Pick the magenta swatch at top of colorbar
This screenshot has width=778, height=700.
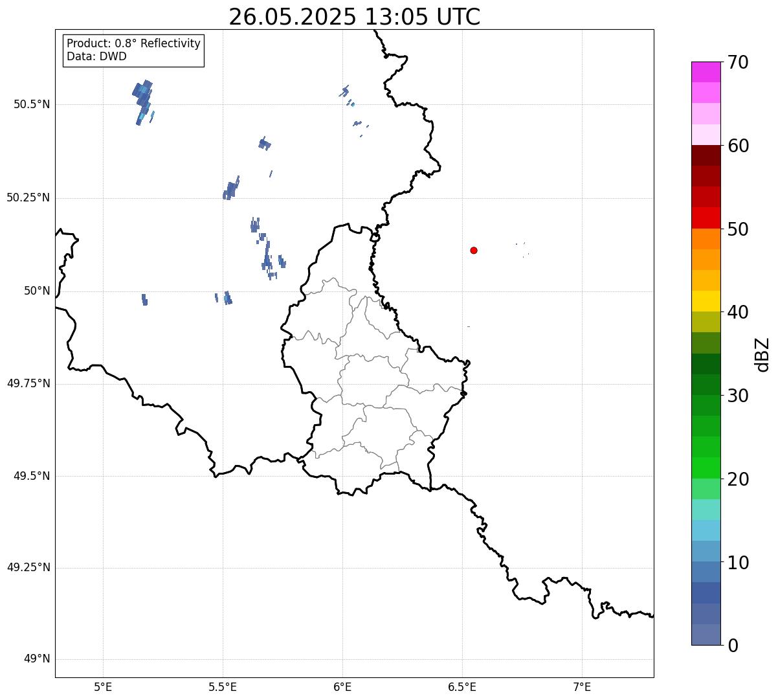point(706,72)
